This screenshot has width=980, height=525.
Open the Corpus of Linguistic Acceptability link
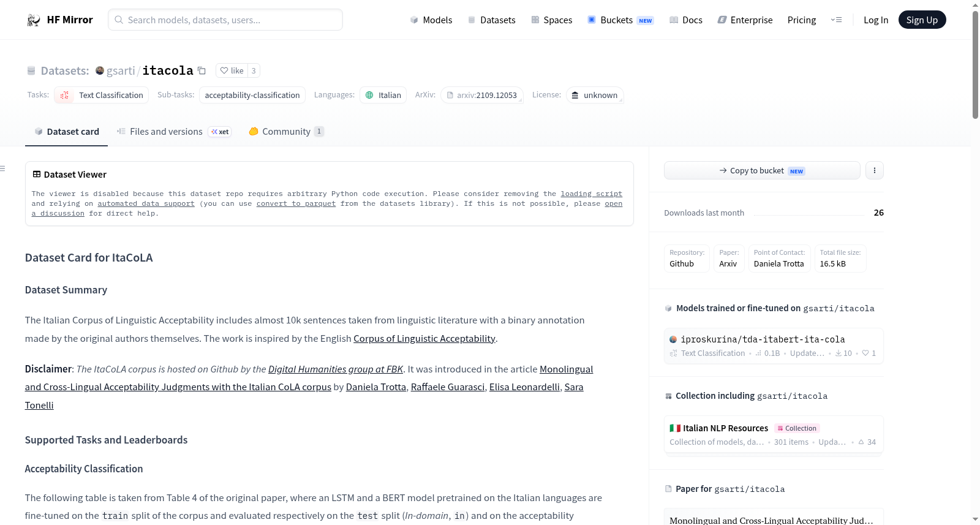point(424,338)
